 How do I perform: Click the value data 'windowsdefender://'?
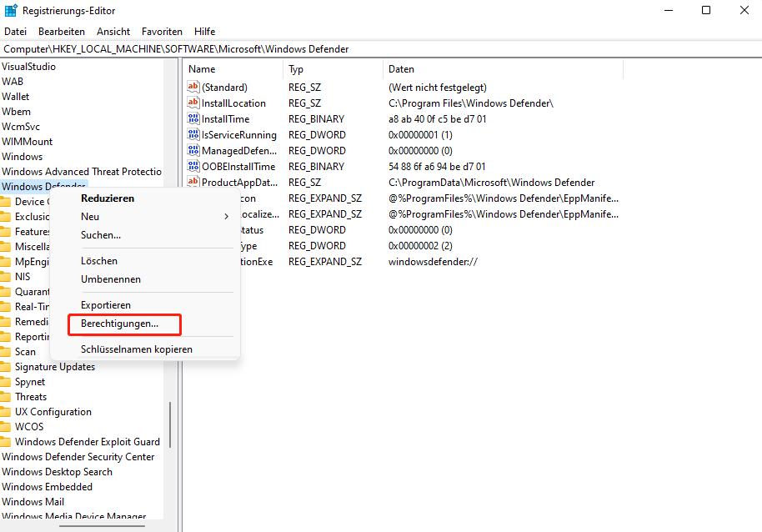433,262
